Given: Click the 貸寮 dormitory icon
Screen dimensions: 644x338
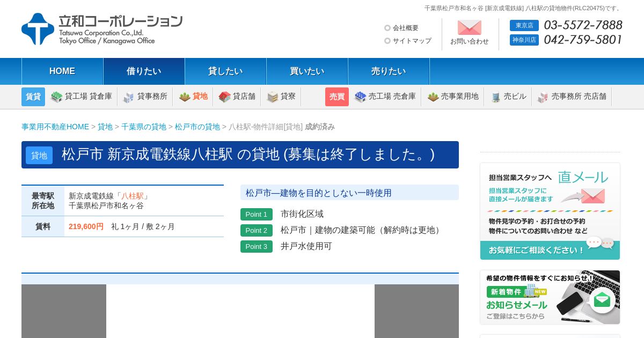Looking at the screenshot, I should click(x=273, y=97).
